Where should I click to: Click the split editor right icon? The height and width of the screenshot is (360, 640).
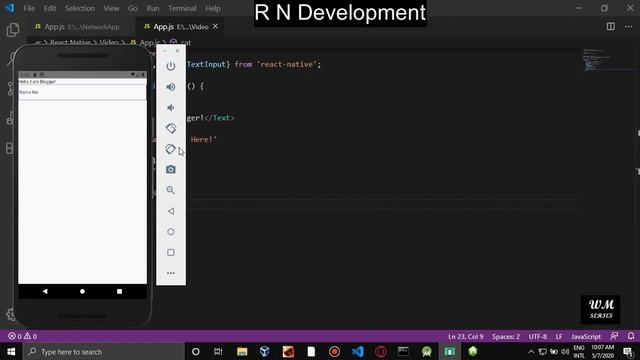tap(611, 27)
